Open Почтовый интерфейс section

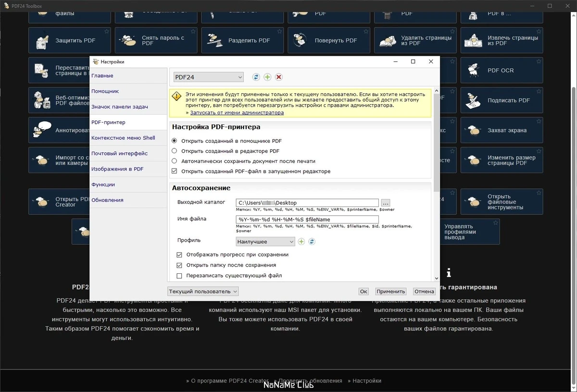(128, 153)
